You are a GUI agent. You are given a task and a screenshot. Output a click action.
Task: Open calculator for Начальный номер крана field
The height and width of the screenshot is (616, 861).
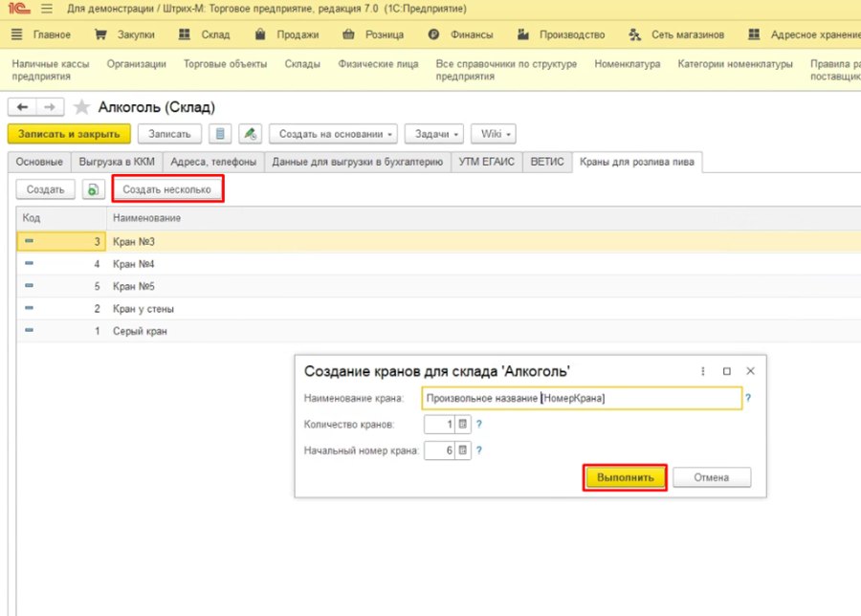tap(463, 451)
